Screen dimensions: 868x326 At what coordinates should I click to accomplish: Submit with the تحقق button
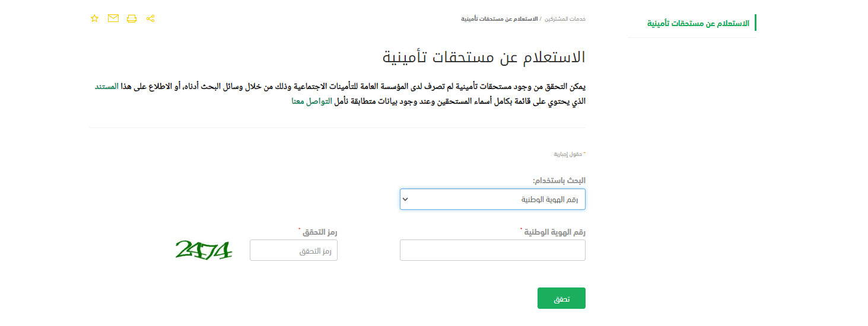(x=561, y=298)
